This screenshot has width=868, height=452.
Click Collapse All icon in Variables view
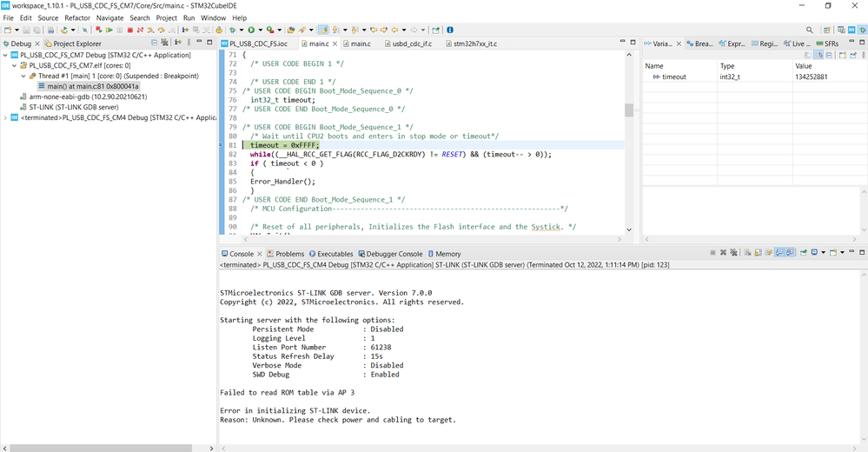(829, 55)
